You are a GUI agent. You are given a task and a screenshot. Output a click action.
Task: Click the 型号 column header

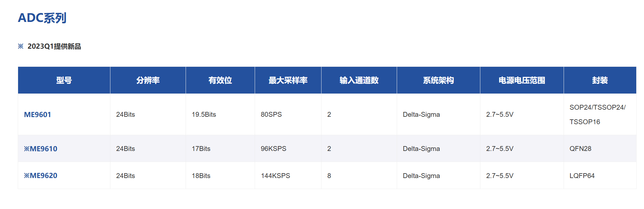coord(64,80)
